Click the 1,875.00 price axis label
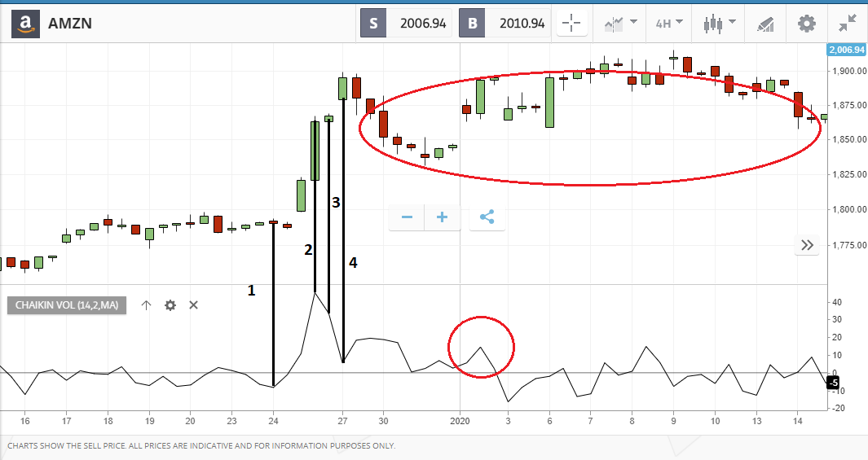 click(x=850, y=105)
